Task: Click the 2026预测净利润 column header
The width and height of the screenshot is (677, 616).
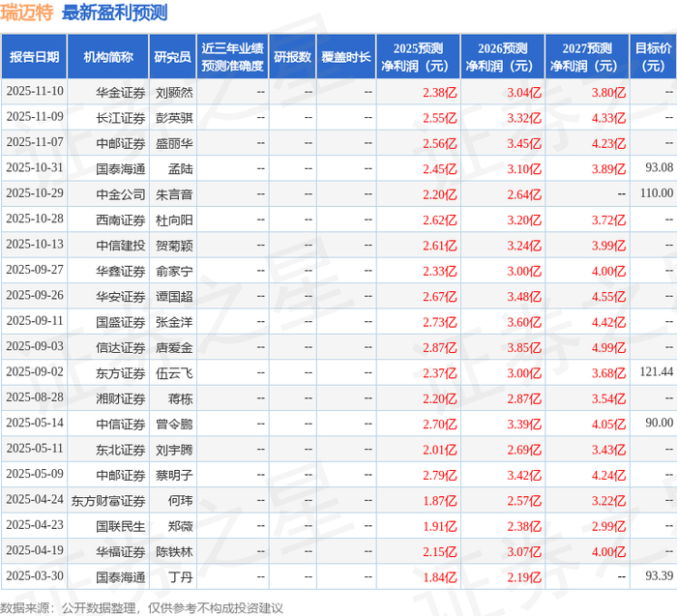Action: [503, 57]
